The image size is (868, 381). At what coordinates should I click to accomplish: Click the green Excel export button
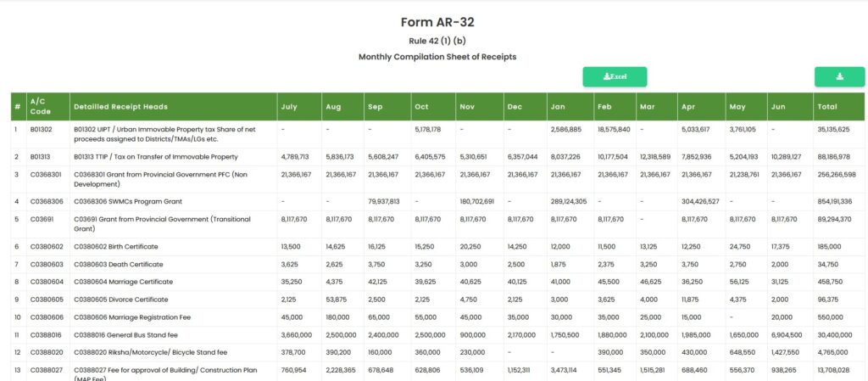coord(615,76)
